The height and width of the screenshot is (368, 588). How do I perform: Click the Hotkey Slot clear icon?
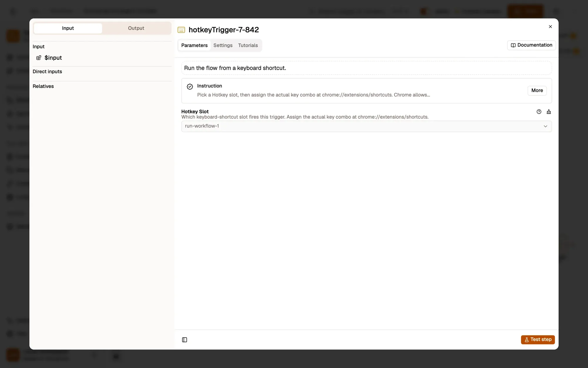point(549,112)
